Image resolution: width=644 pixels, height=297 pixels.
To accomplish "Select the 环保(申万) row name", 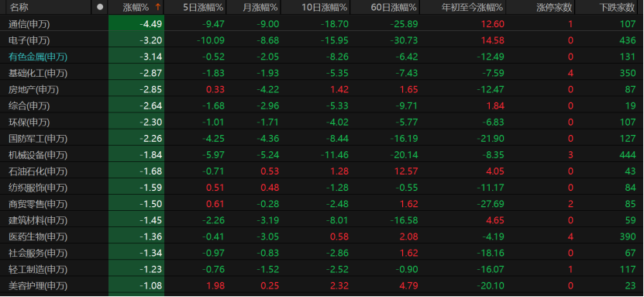I will 29,123.
